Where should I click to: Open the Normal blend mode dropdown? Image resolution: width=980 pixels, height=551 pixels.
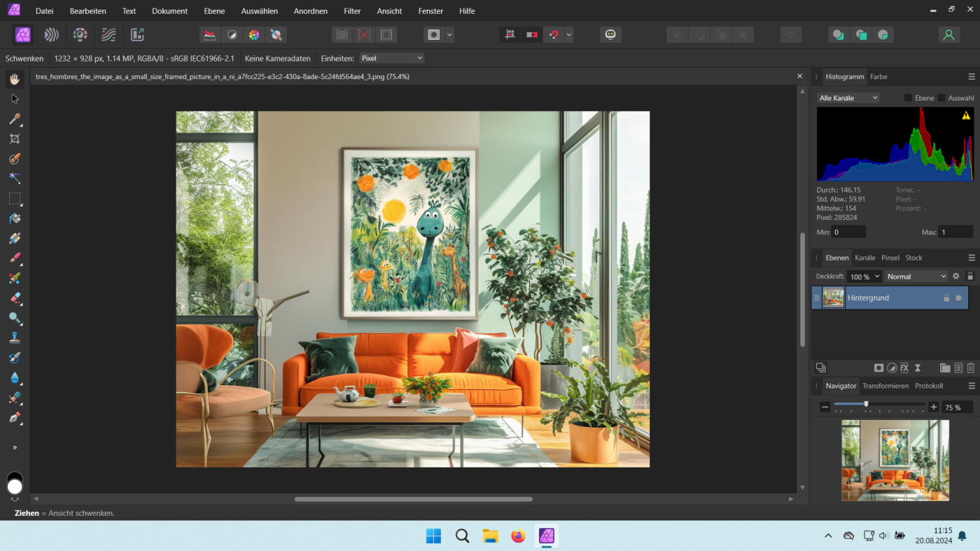(916, 277)
